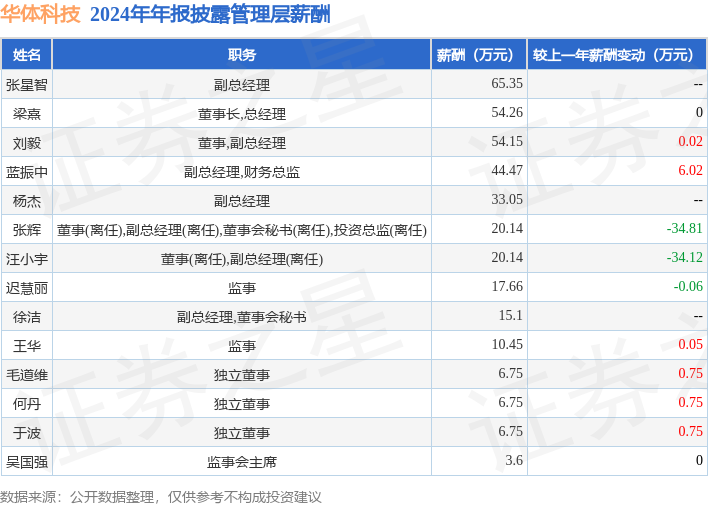Click the name cell 张星智
Viewport: 708px width, 506px height.
coord(27,84)
